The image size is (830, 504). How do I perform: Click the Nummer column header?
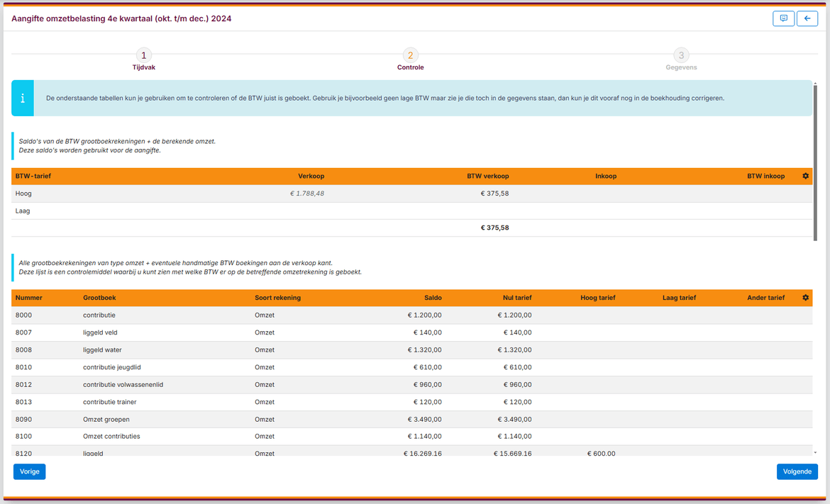[28, 298]
